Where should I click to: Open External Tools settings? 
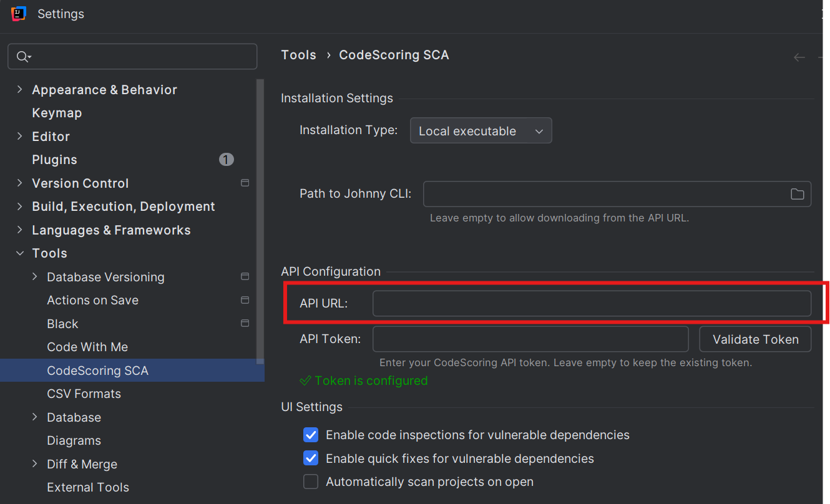pyautogui.click(x=88, y=487)
